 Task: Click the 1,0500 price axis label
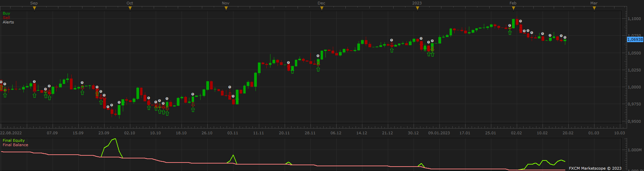click(x=634, y=53)
